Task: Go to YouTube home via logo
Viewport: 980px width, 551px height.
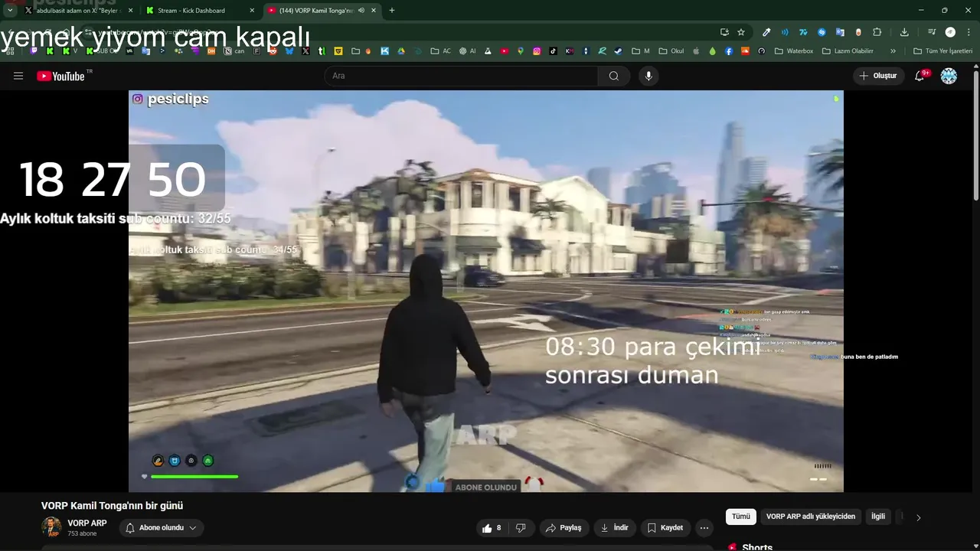Action: coord(61,76)
